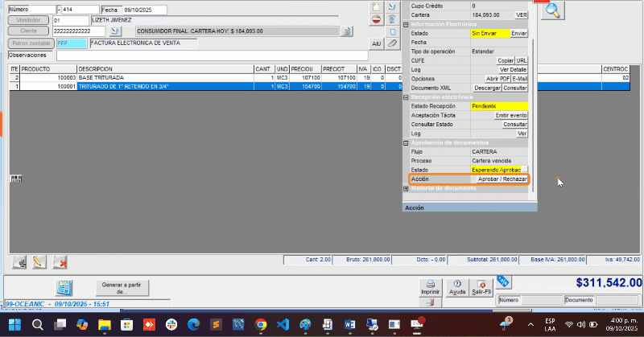Image resolution: width=644 pixels, height=337 pixels.
Task: Expand the Historial de documento section
Action: point(406,189)
